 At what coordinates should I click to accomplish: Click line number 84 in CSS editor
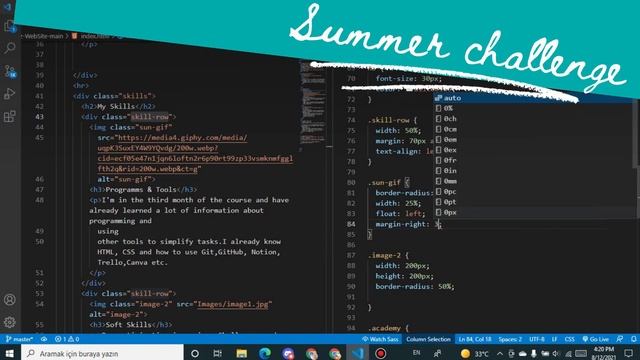[351, 224]
